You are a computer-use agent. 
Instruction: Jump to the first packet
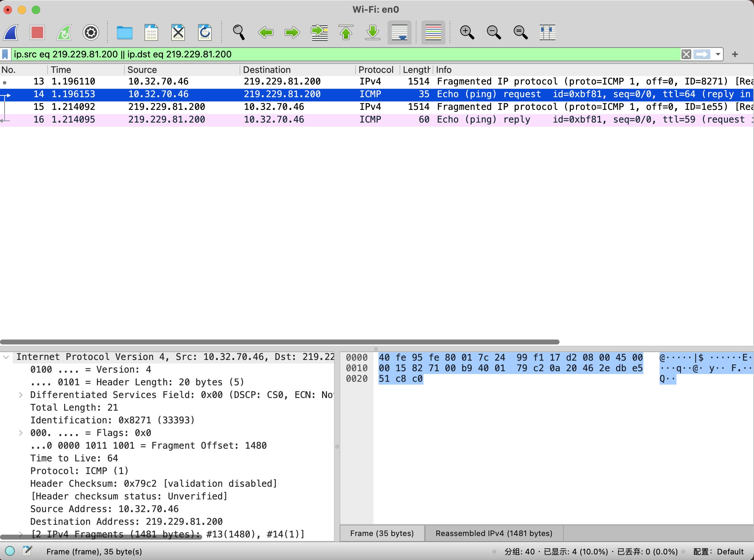point(346,32)
